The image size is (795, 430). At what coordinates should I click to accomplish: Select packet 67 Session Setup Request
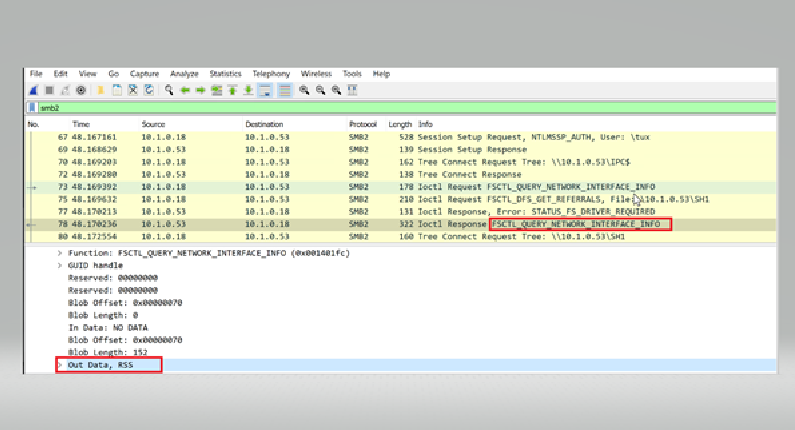401,137
